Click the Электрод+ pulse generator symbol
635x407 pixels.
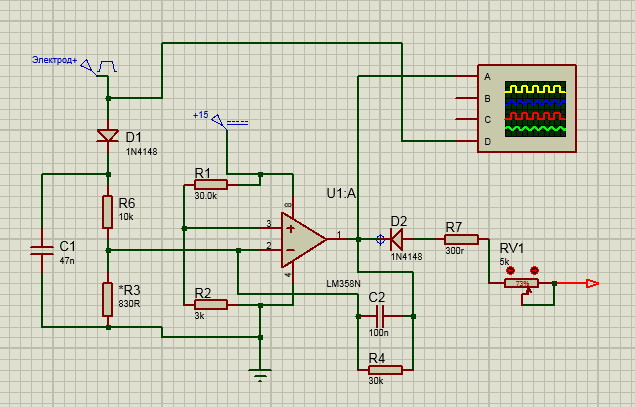point(104,66)
